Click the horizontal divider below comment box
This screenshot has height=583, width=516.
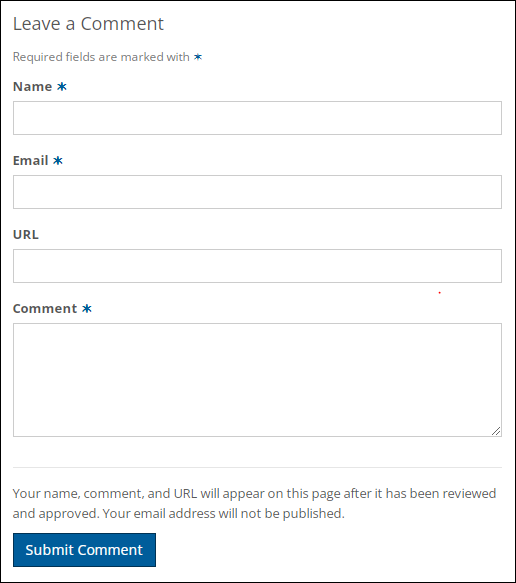coord(257,467)
